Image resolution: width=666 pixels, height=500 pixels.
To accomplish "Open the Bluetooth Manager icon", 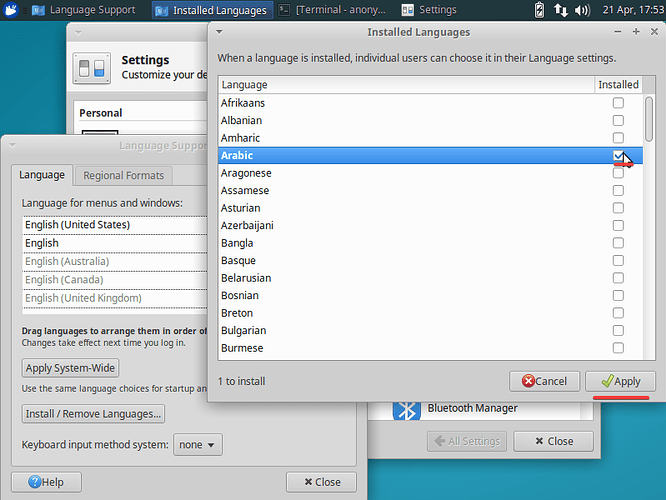I will (x=405, y=409).
